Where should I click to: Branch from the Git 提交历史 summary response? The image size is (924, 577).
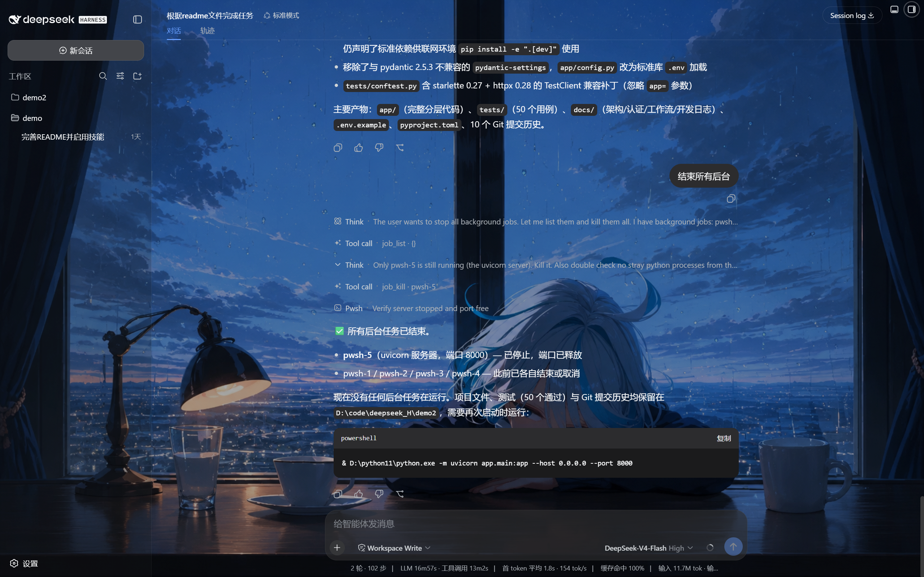tap(400, 148)
